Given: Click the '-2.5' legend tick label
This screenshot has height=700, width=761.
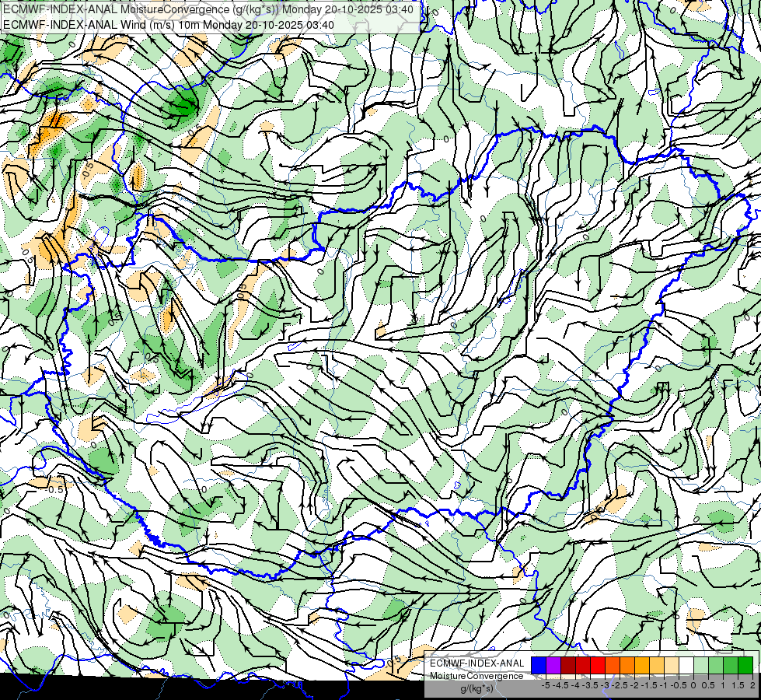Looking at the screenshot, I should 620,685.
